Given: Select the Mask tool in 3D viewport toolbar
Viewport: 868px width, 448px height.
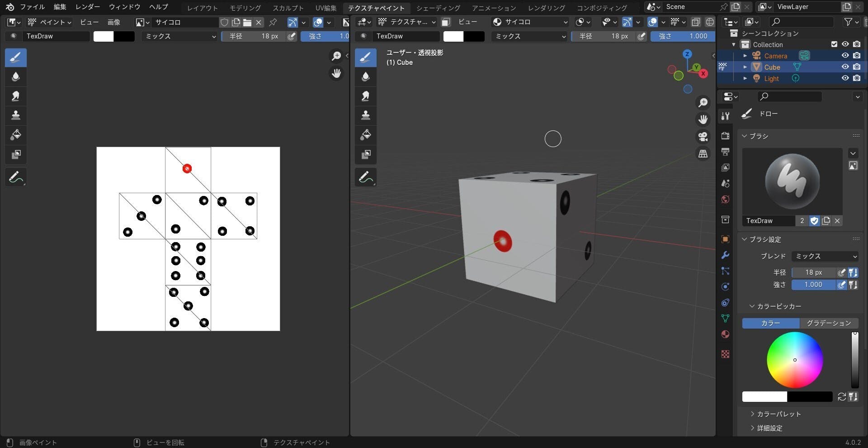Looking at the screenshot, I should (365, 154).
